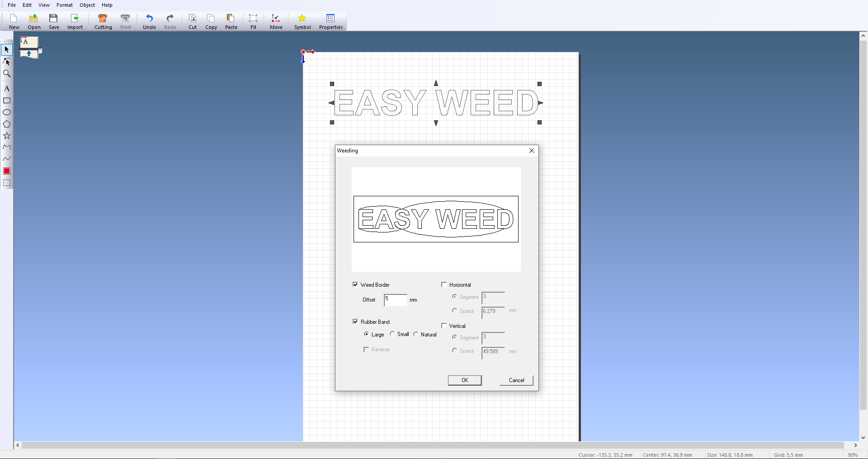Choose the rectangle shape tool
Screen dimensions: 868x459
pyautogui.click(x=7, y=100)
